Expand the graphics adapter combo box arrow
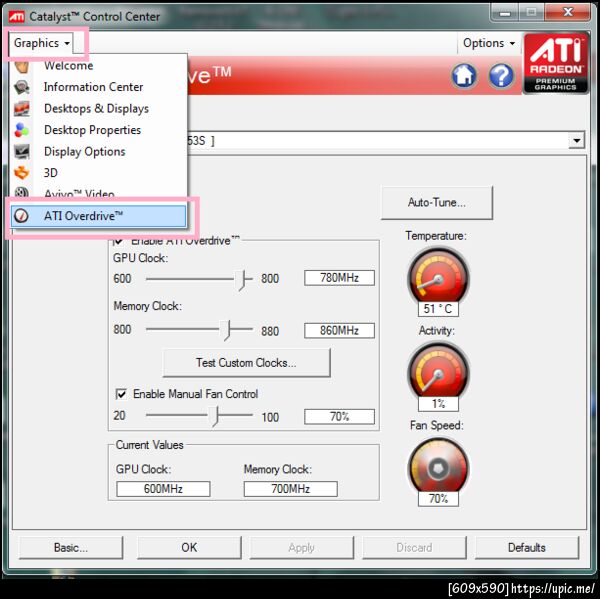 [576, 140]
